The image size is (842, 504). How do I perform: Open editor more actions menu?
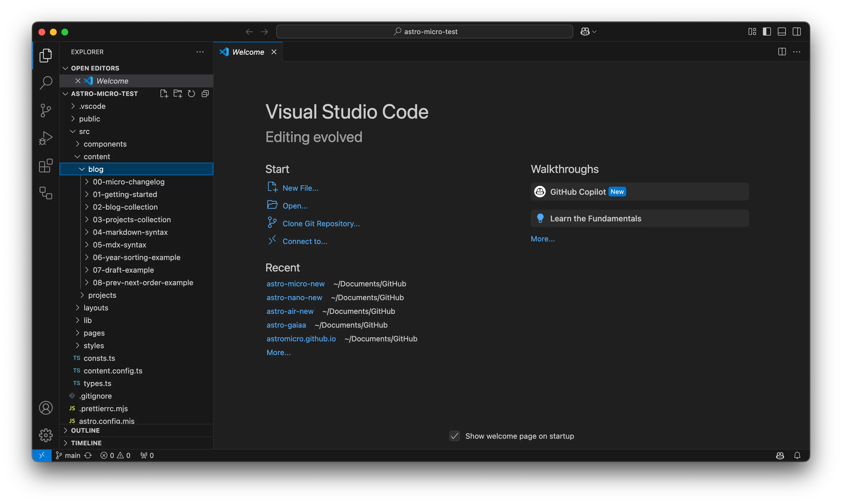tap(796, 52)
